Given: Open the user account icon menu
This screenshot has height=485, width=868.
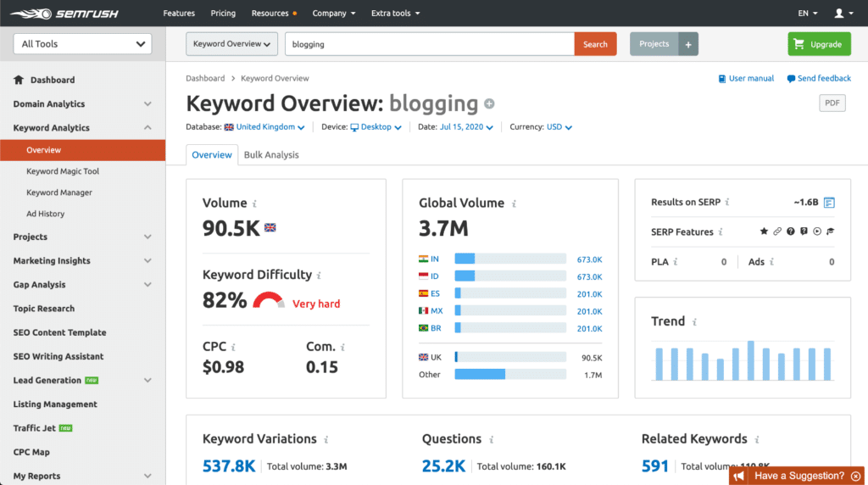Looking at the screenshot, I should point(843,14).
